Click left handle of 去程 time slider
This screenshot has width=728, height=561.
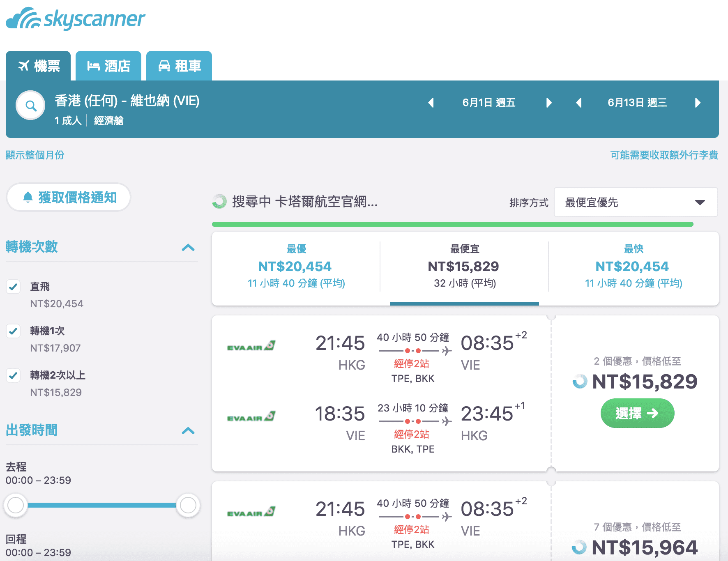tap(16, 505)
